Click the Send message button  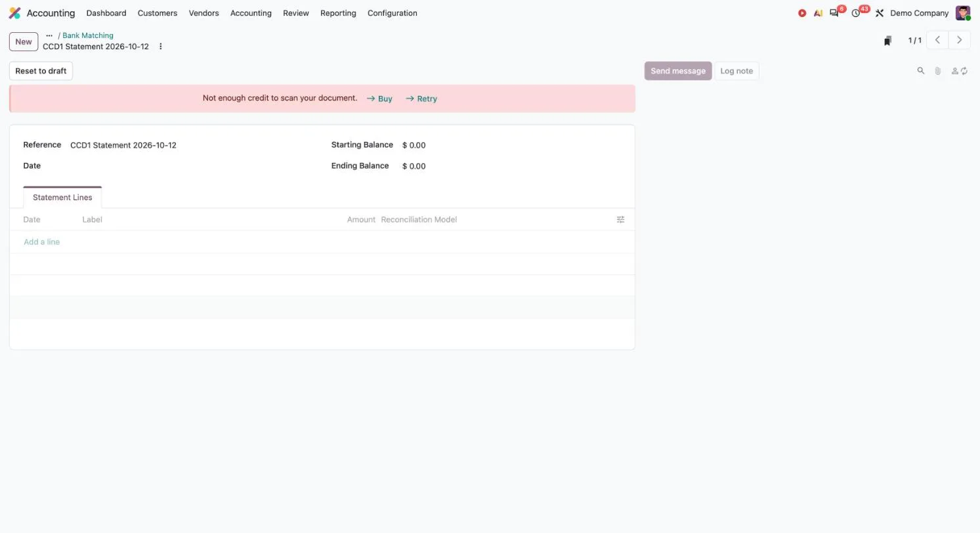[678, 71]
